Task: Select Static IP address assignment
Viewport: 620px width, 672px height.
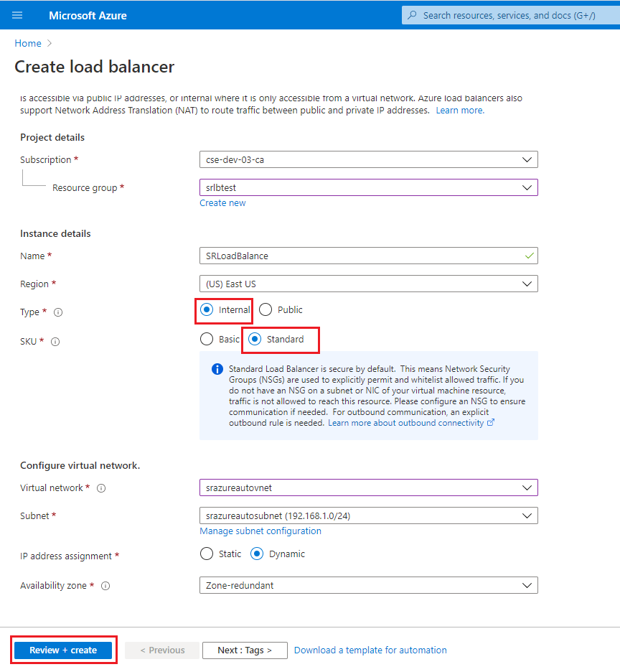Action: (208, 554)
